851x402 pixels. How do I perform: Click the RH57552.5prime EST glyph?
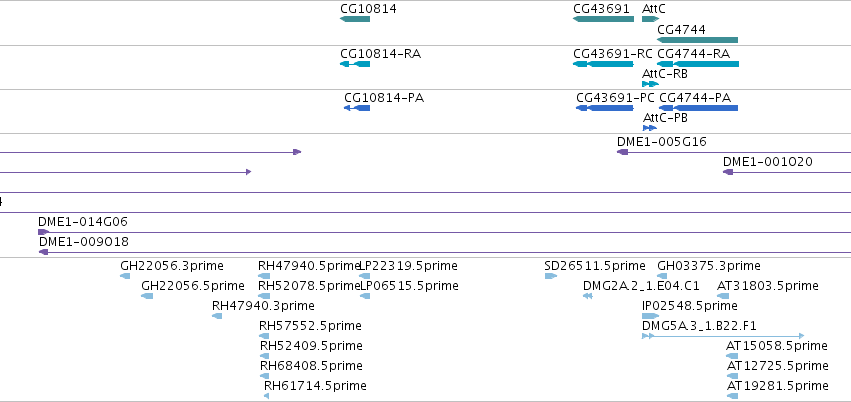coord(264,336)
